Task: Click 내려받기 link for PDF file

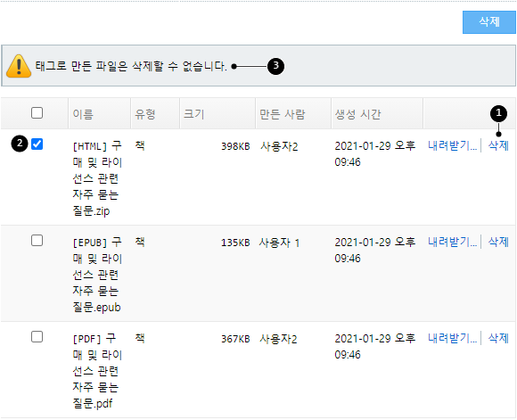Action: click(x=453, y=338)
